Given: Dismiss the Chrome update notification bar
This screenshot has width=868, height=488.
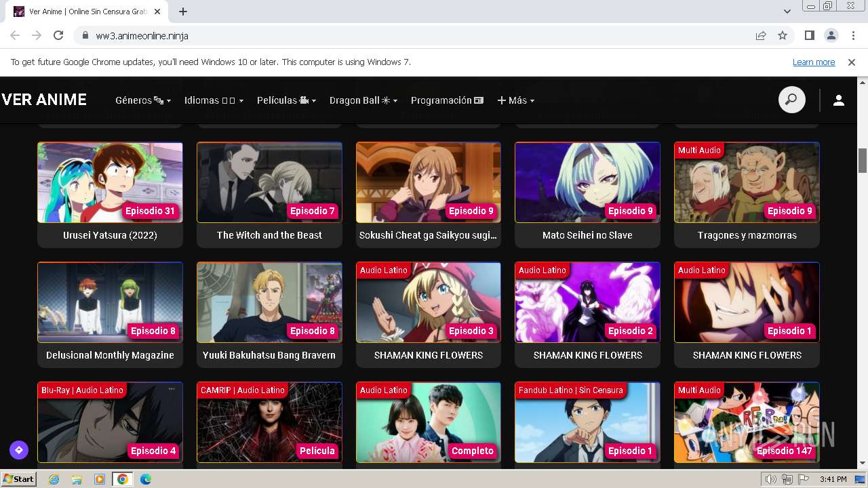Looking at the screenshot, I should [852, 62].
